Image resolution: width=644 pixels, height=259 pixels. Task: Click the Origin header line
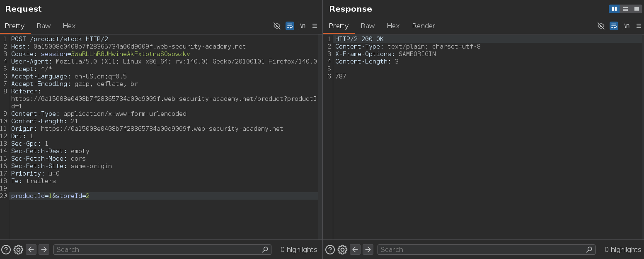coord(147,129)
